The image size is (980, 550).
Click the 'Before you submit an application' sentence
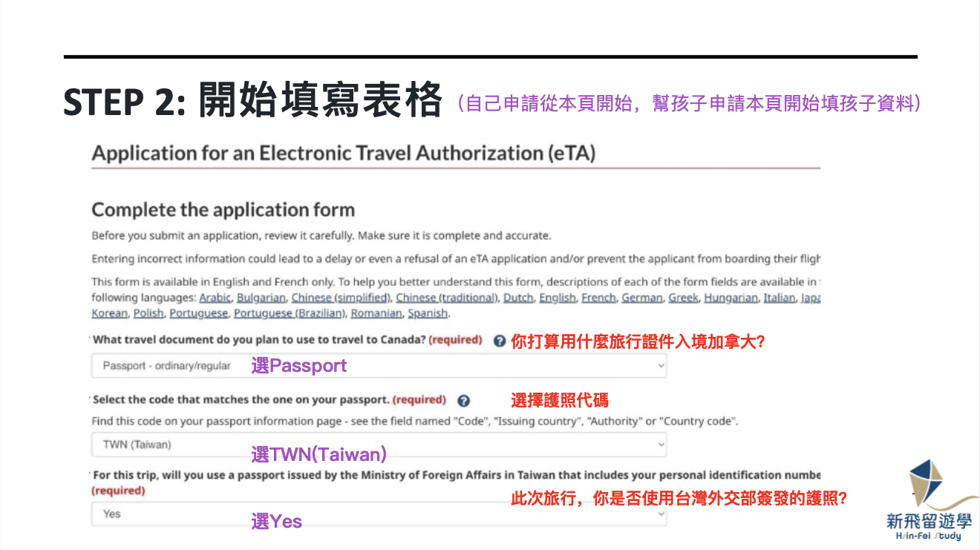[321, 236]
